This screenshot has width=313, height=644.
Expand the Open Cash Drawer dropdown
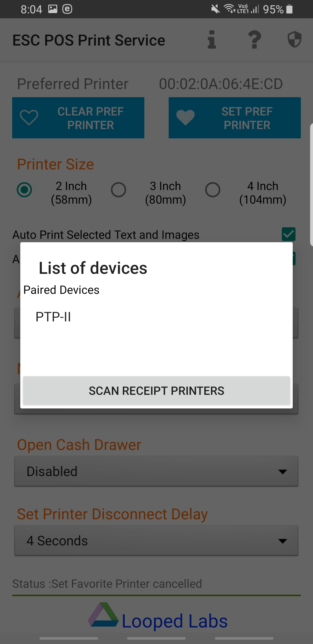(x=156, y=471)
